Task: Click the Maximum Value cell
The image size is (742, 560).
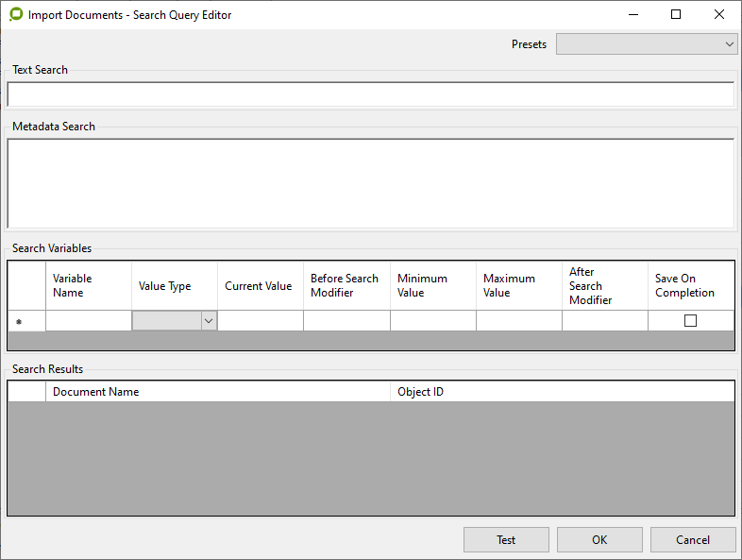Action: point(518,321)
